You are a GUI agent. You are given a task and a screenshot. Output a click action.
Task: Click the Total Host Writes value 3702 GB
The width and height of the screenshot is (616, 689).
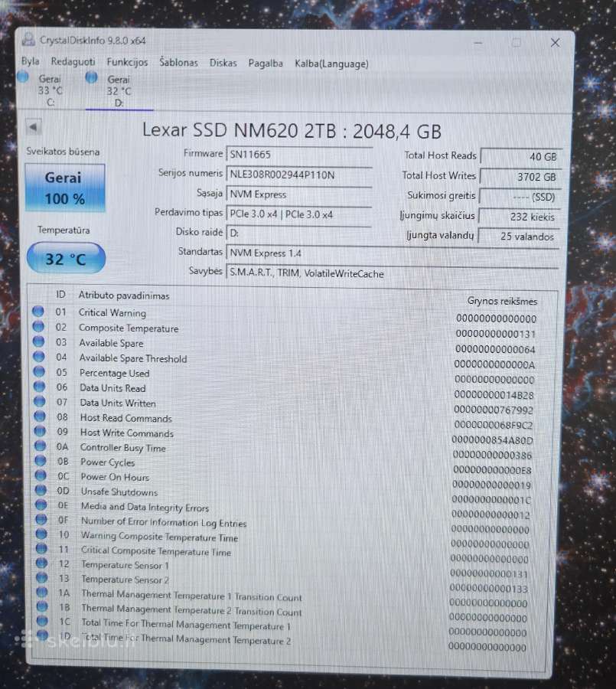520,177
